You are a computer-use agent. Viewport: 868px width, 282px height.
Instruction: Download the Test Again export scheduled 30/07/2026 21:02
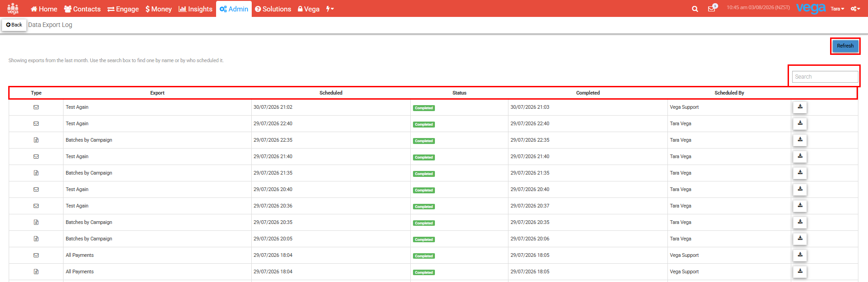[800, 107]
